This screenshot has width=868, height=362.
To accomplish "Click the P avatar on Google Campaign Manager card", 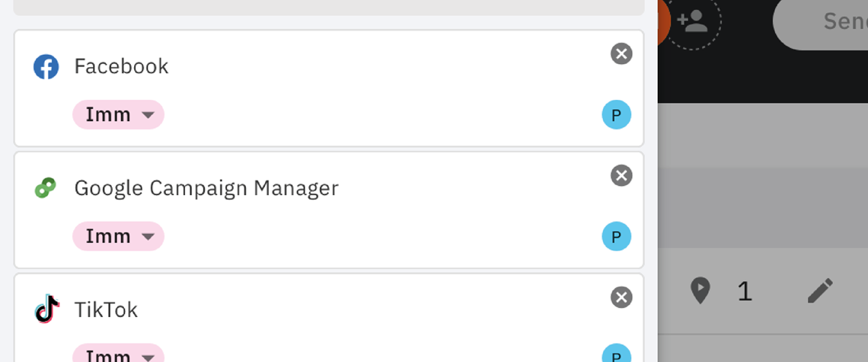I will point(616,236).
